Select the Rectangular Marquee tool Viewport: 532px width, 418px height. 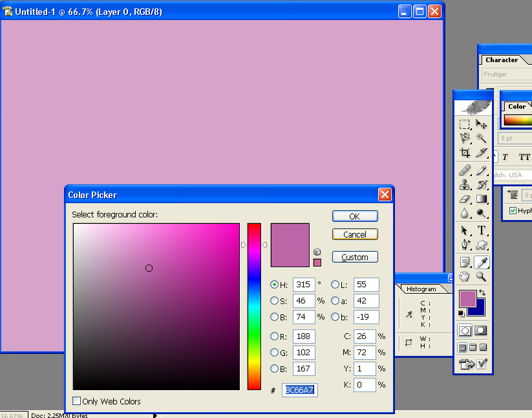[x=465, y=124]
